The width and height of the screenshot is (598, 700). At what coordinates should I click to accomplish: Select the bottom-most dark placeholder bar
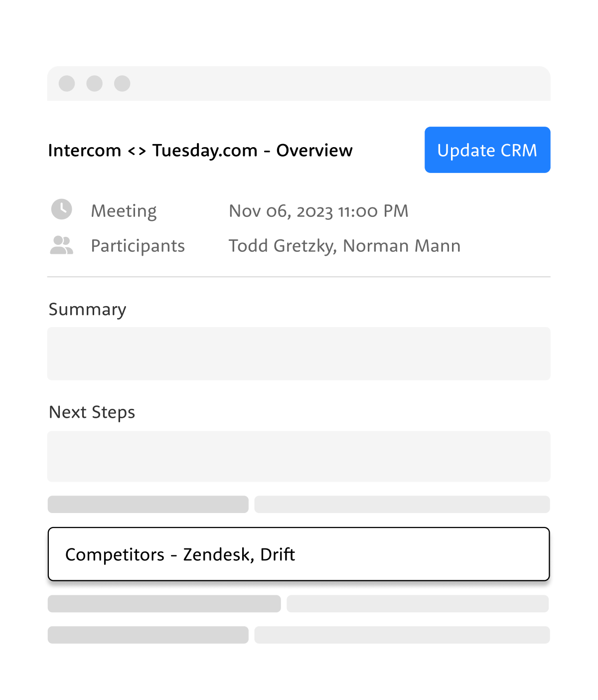(x=148, y=635)
